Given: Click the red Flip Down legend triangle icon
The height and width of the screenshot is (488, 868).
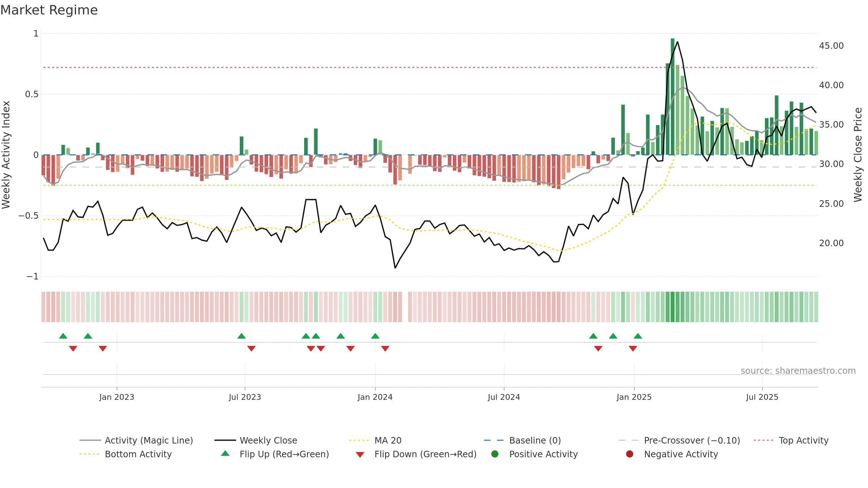Looking at the screenshot, I should [360, 455].
